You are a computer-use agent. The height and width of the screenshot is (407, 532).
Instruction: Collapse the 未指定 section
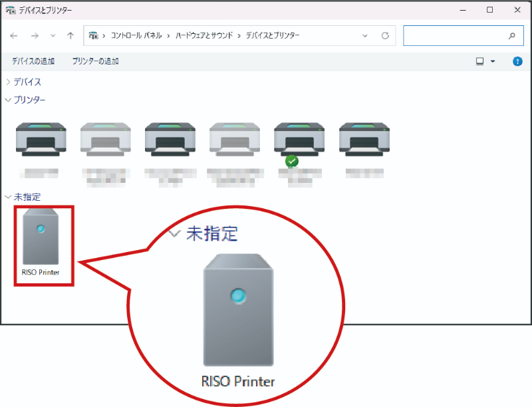pos(8,198)
